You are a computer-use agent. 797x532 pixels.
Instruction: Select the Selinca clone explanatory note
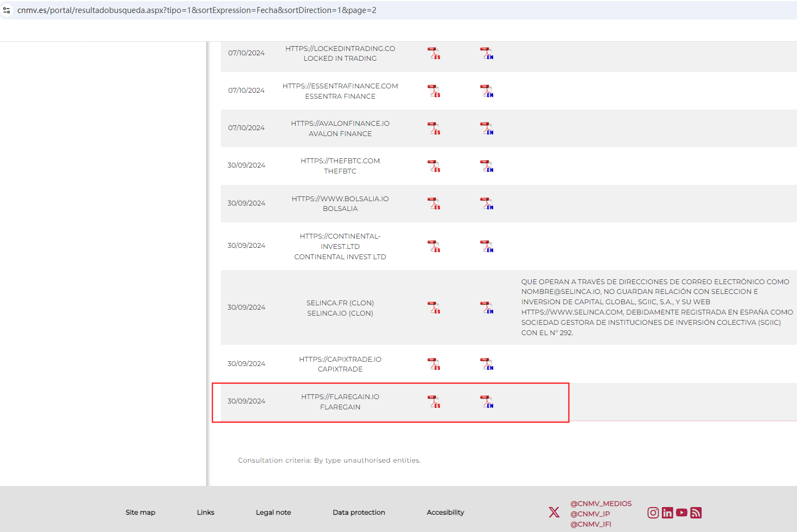pos(657,307)
